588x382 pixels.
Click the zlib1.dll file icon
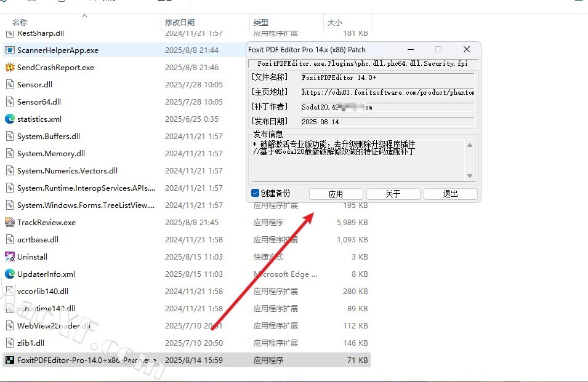(10, 343)
